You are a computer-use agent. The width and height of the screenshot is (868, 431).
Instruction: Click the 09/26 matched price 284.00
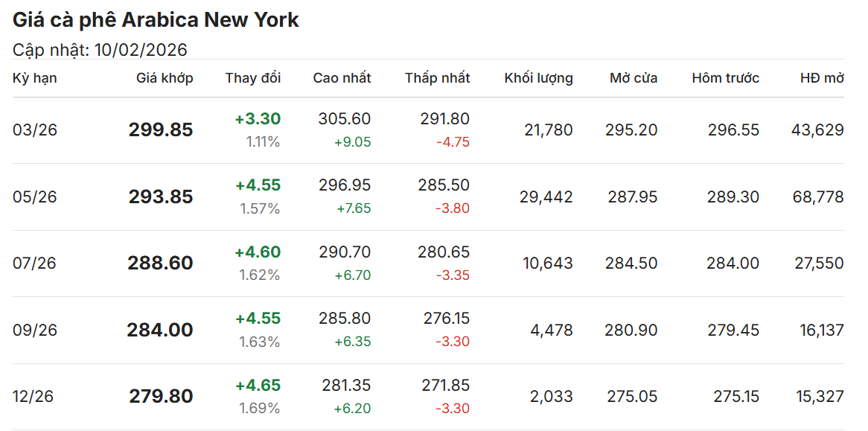pyautogui.click(x=160, y=330)
